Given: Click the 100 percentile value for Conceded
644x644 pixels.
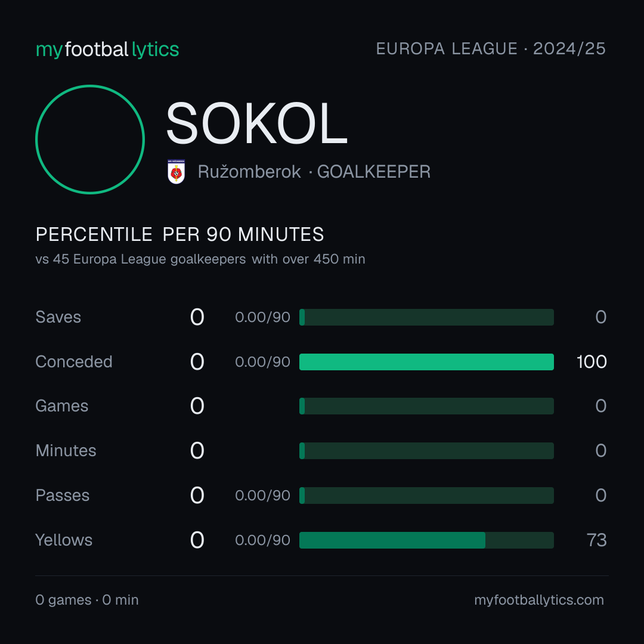Looking at the screenshot, I should pos(592,362).
